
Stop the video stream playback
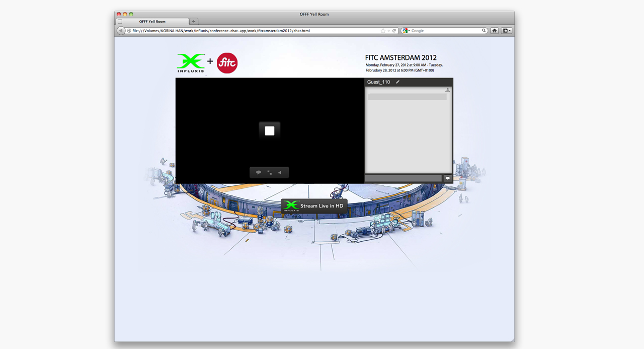click(270, 131)
